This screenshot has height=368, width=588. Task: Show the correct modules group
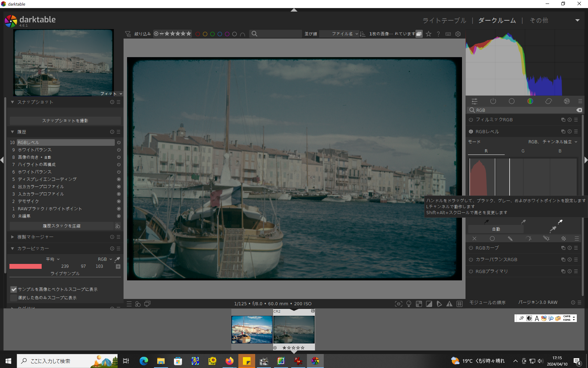548,101
